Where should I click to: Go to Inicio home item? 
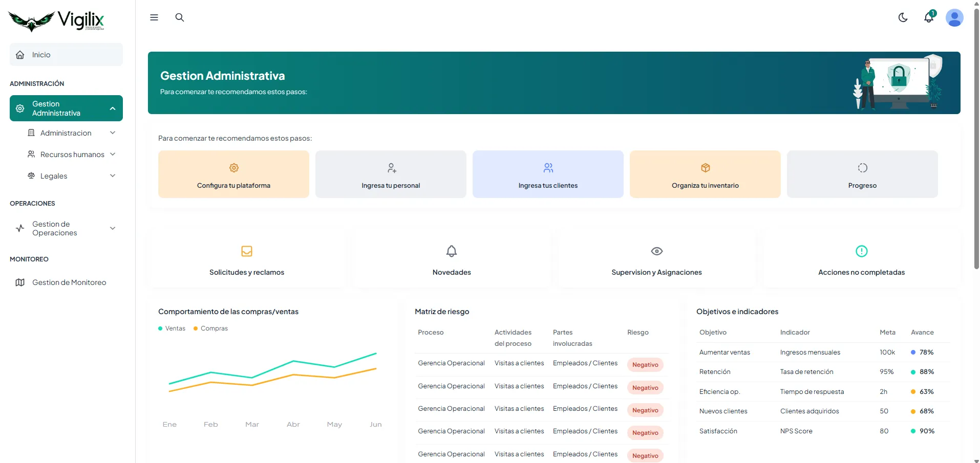[x=66, y=55]
